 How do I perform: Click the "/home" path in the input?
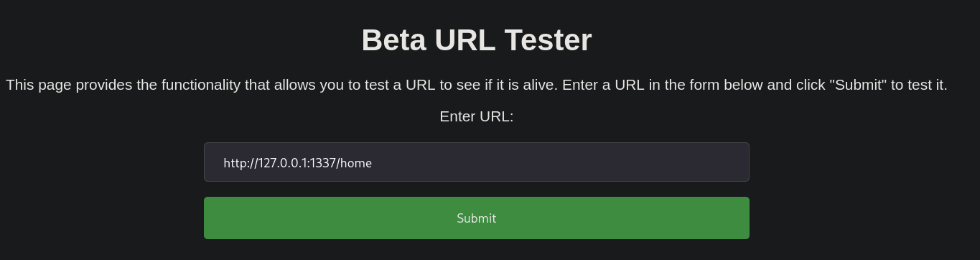pos(353,163)
